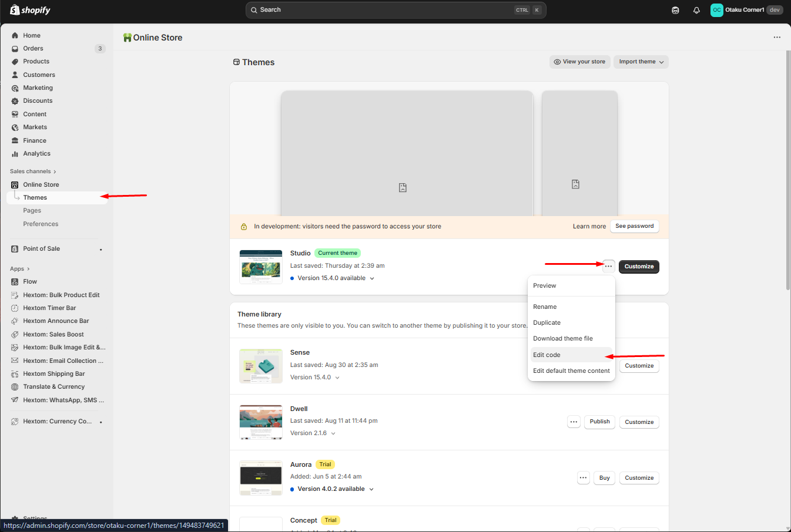The width and height of the screenshot is (791, 532).
Task: Open the notifications bell
Action: [696, 10]
